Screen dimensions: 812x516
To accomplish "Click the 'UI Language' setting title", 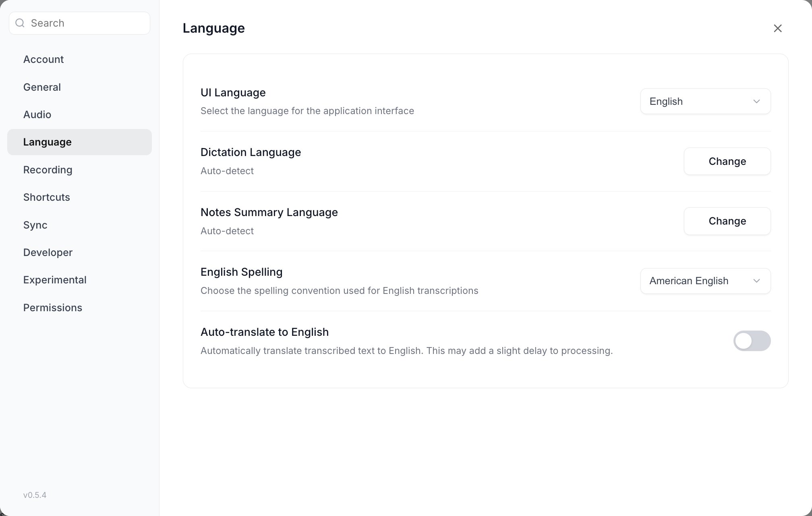I will 233,93.
